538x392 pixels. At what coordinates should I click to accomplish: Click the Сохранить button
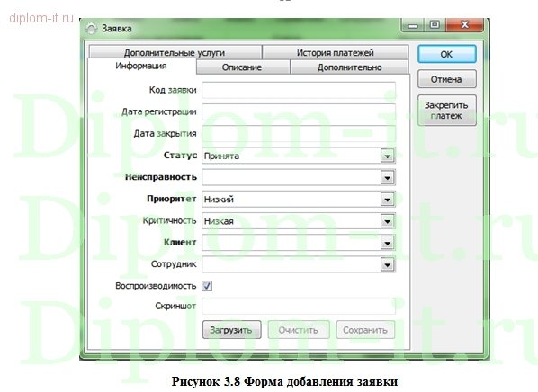click(365, 330)
